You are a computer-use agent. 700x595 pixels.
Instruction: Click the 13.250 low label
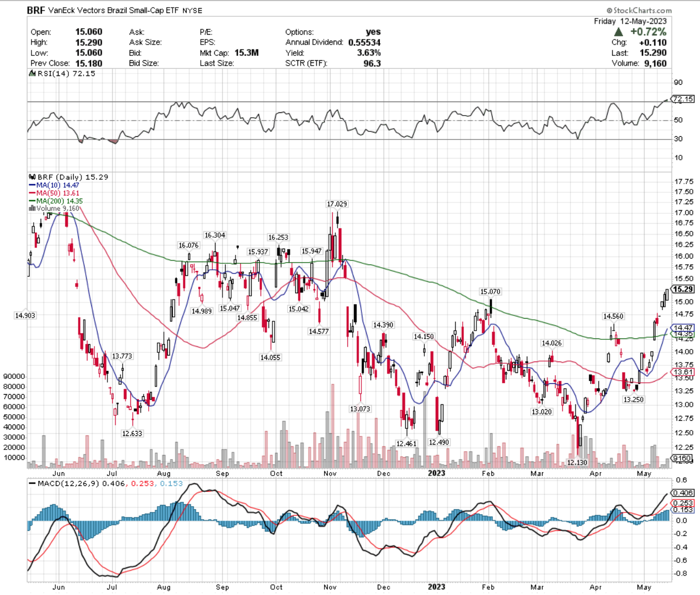pyautogui.click(x=633, y=400)
